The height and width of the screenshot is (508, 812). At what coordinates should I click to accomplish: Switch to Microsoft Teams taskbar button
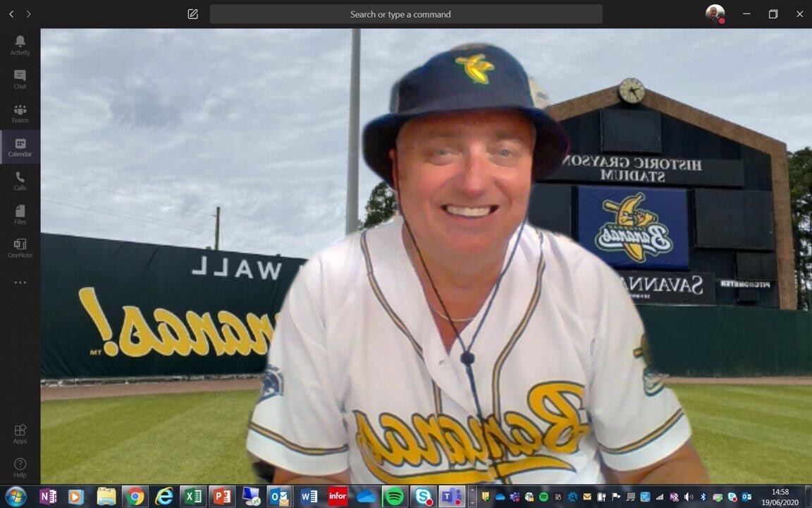tap(452, 497)
